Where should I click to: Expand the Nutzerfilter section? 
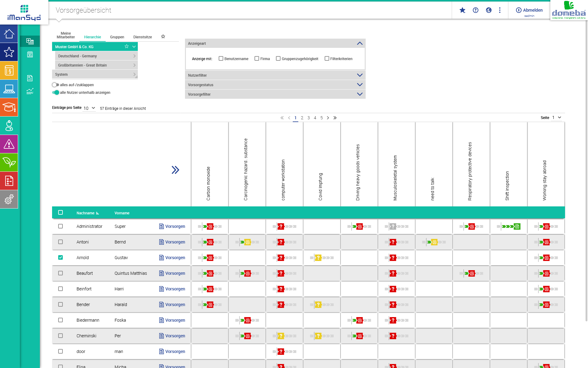point(360,75)
